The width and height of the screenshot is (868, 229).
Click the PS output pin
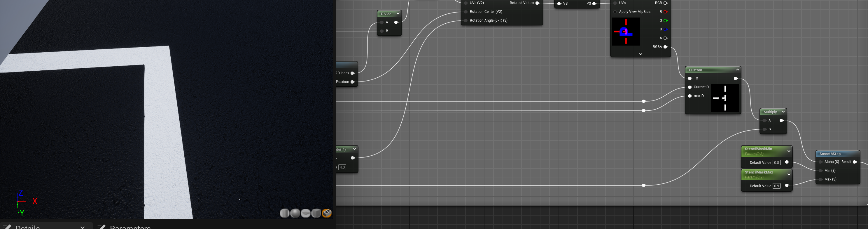pyautogui.click(x=594, y=4)
